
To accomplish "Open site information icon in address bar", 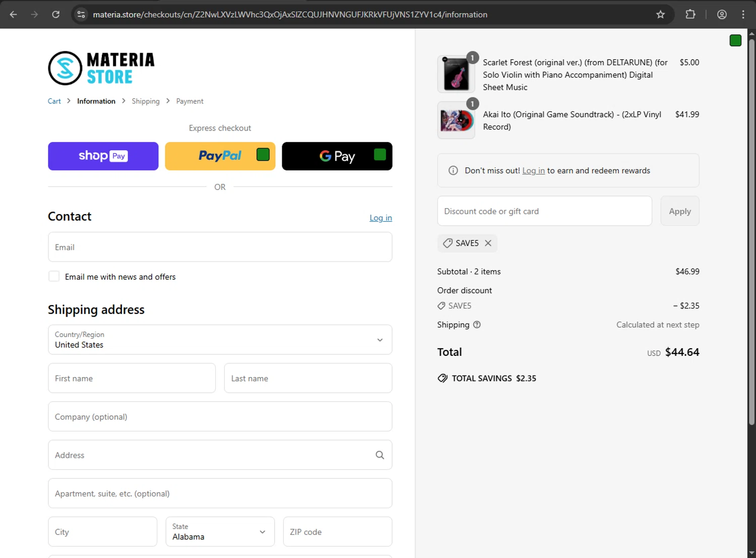I will 81,15.
